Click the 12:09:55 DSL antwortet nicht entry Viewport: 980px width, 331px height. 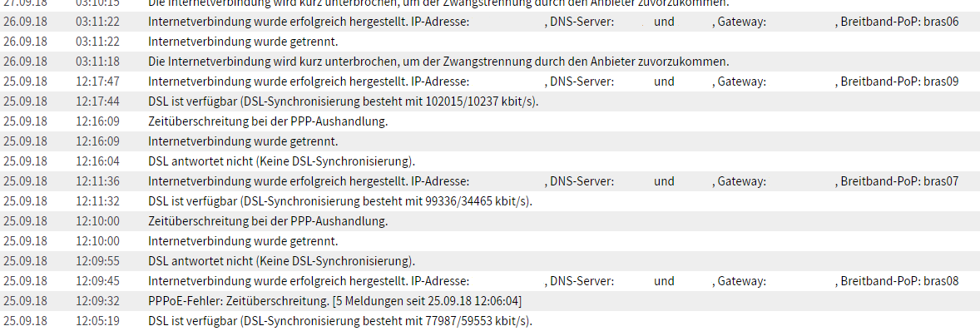(282, 262)
